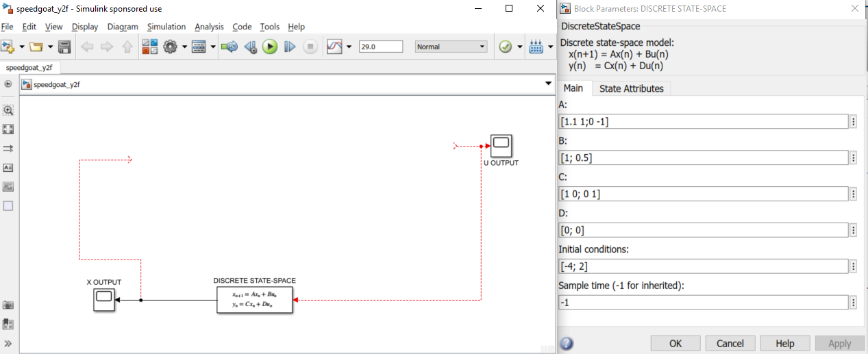
Task: Click the Step Forward icon
Action: point(290,47)
